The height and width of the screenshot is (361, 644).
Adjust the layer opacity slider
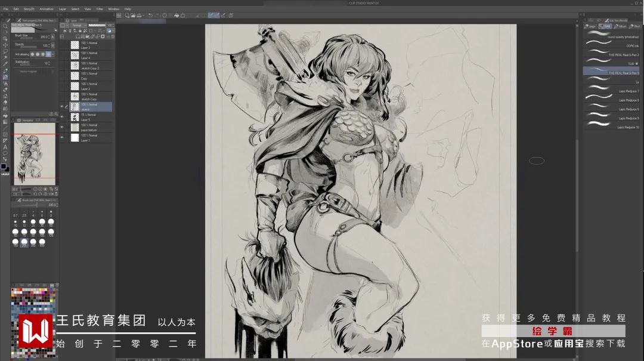pos(97,25)
